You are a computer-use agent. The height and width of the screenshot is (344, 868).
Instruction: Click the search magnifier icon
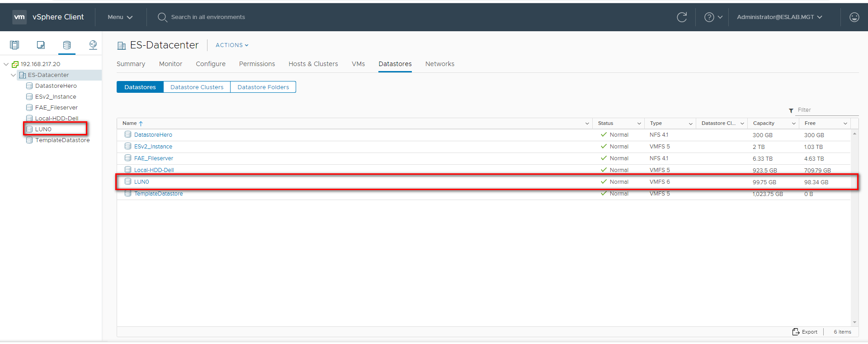(x=162, y=17)
